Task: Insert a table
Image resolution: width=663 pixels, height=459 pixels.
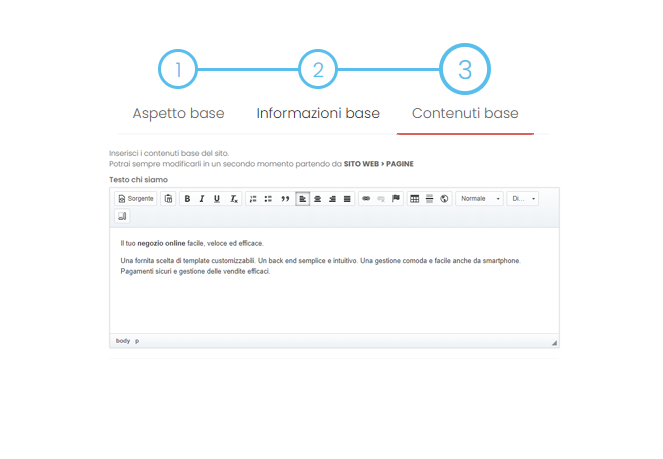Action: pos(415,199)
